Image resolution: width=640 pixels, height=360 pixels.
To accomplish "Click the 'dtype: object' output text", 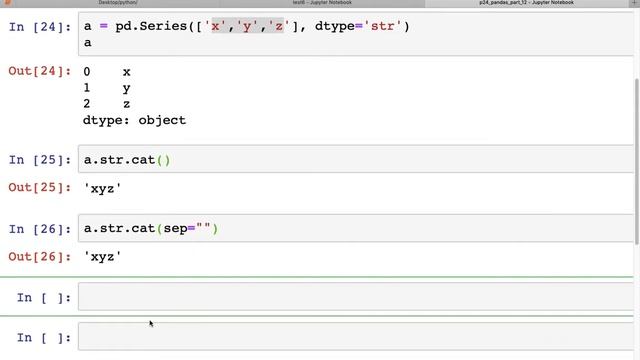I will 134,120.
